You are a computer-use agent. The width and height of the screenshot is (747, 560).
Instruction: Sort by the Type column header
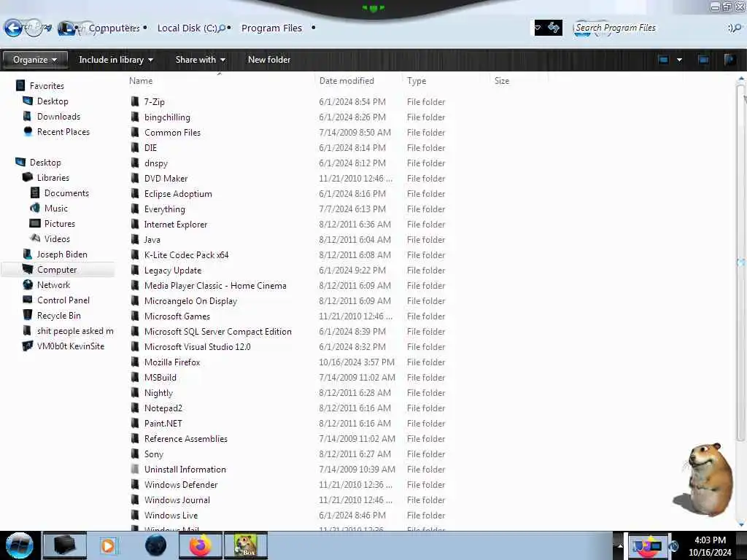tap(417, 80)
